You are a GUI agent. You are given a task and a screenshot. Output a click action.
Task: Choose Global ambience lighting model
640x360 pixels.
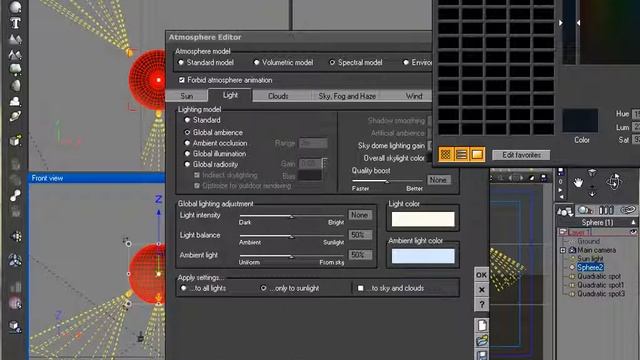tap(187, 132)
